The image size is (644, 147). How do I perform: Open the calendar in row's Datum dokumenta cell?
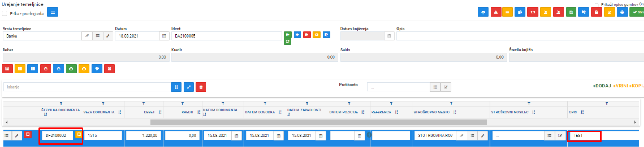click(x=236, y=136)
